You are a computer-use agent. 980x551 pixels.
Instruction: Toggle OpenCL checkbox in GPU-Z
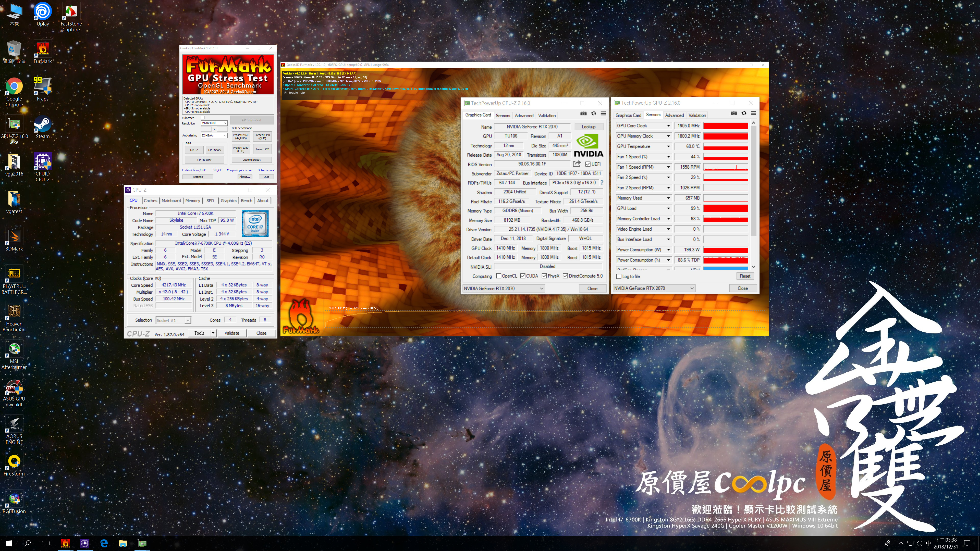pos(498,276)
